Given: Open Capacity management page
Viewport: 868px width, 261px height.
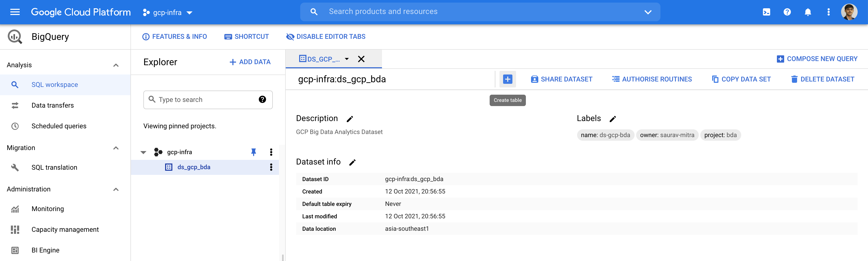Looking at the screenshot, I should point(65,229).
